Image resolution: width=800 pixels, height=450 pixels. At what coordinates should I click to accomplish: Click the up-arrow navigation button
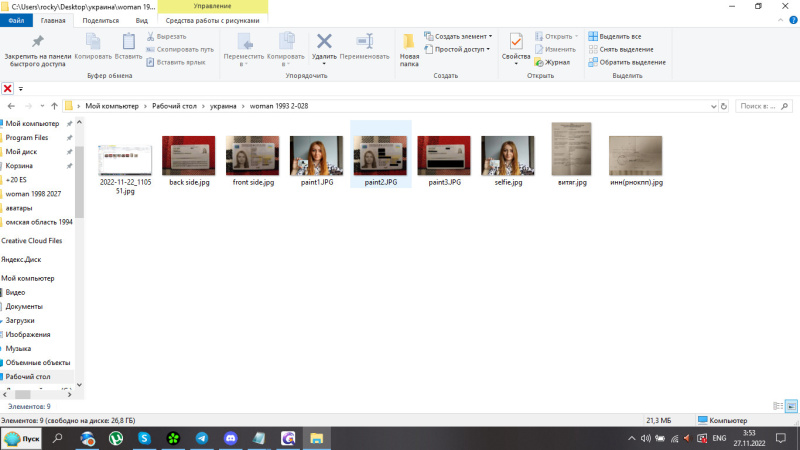pyautogui.click(x=54, y=105)
